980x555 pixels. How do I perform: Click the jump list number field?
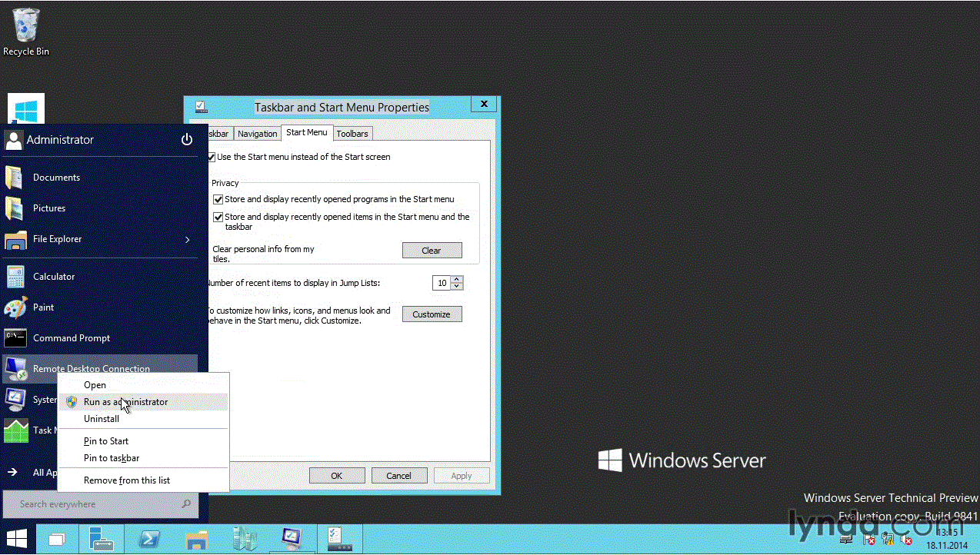point(442,283)
